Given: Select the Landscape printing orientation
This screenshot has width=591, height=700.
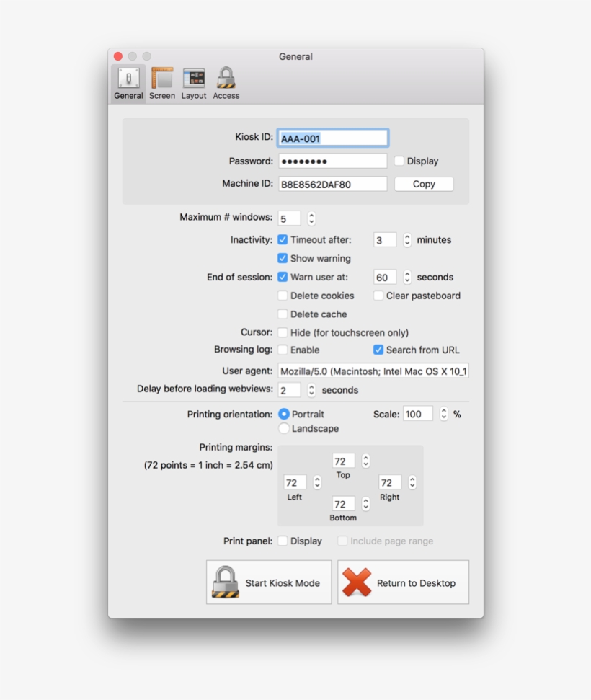Looking at the screenshot, I should 284,428.
